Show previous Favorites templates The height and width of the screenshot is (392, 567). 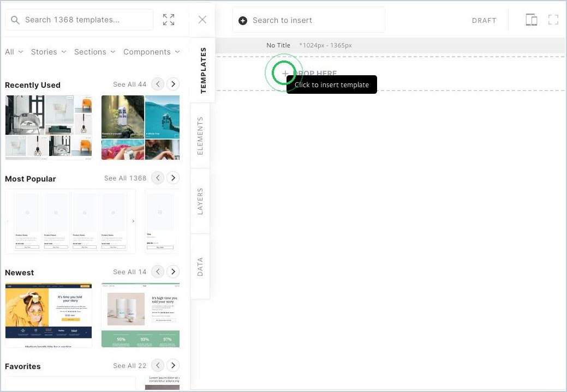158,365
